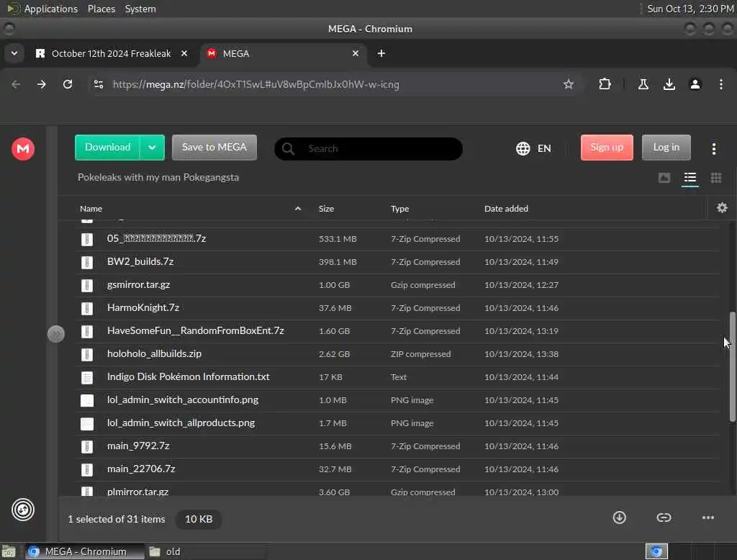The width and height of the screenshot is (737, 560).
Task: Click the site information icon in address bar
Action: (98, 84)
